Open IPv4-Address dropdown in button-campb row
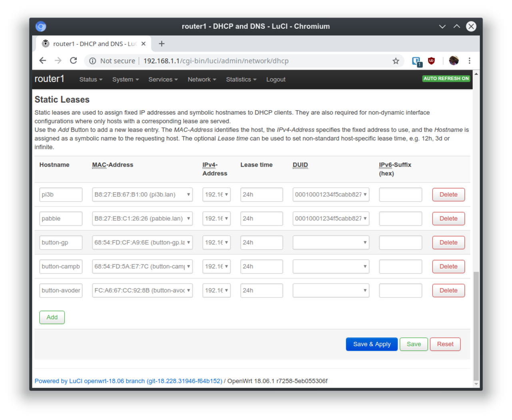Image resolution: width=512 pixels, height=420 pixels. pos(216,267)
